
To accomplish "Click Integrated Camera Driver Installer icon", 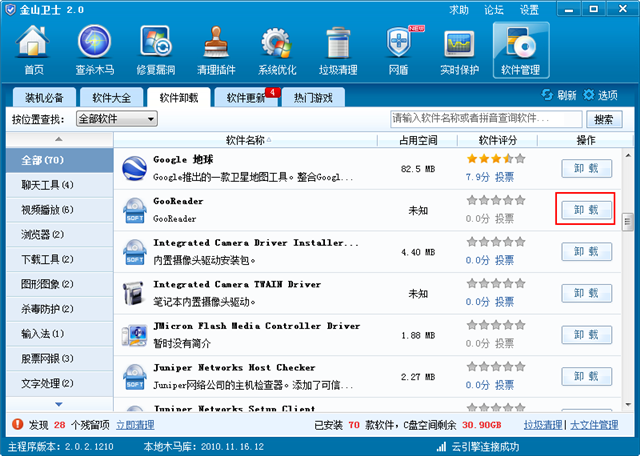I will point(135,252).
